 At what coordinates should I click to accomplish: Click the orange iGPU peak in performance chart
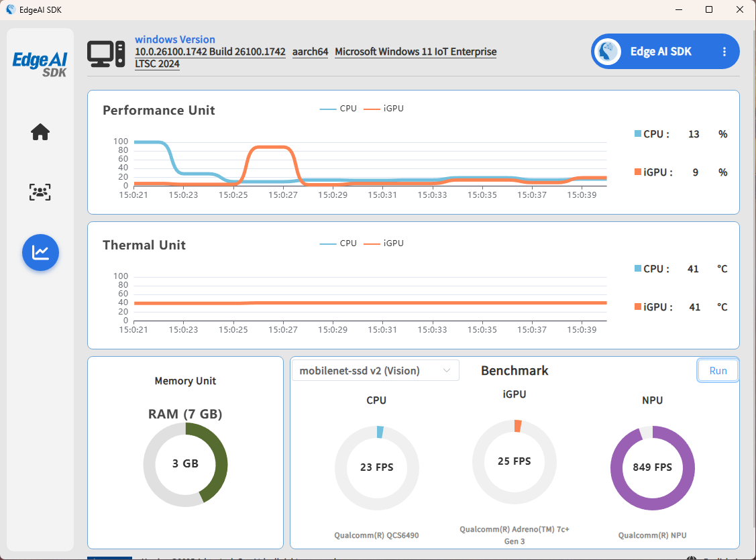click(271, 148)
